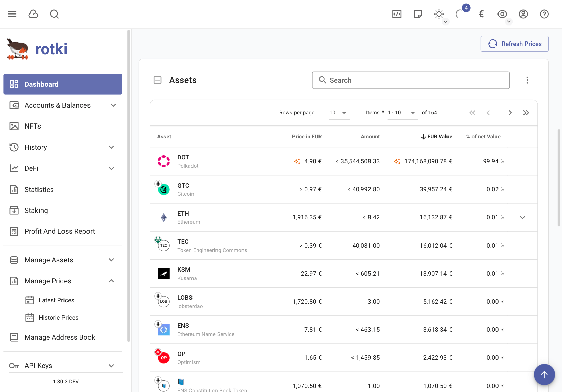Viewport: 562px width, 392px height.
Task: Go to the Dashboard menu item
Action: pos(63,84)
